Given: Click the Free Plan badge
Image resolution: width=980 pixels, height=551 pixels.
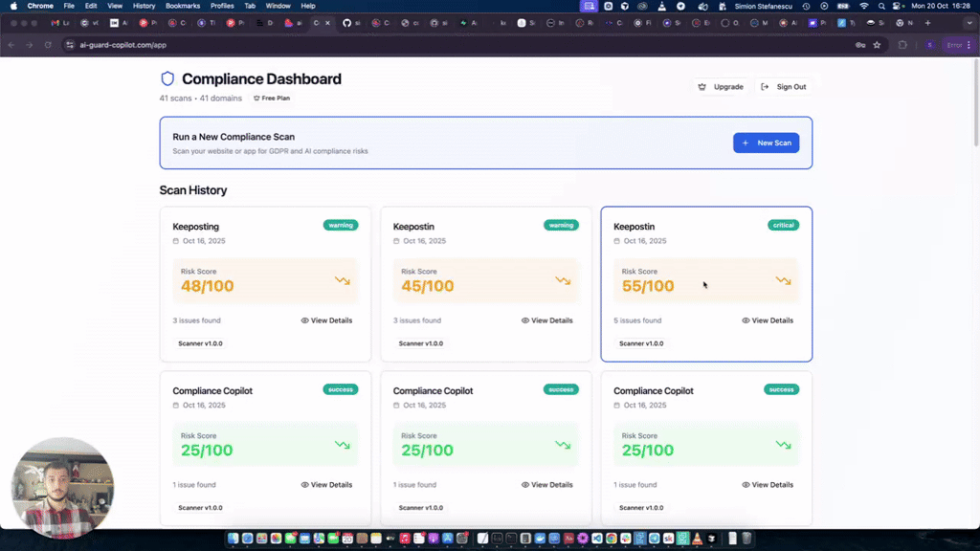Looking at the screenshot, I should pyautogui.click(x=272, y=99).
